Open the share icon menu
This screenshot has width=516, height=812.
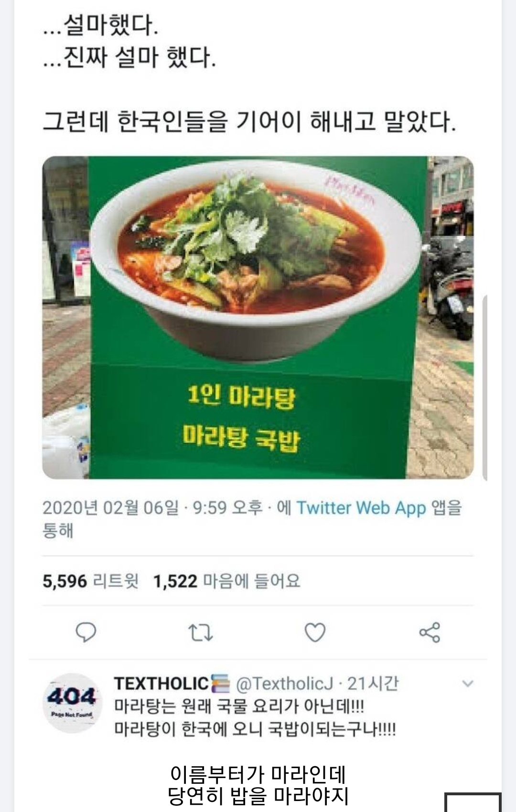tap(430, 633)
